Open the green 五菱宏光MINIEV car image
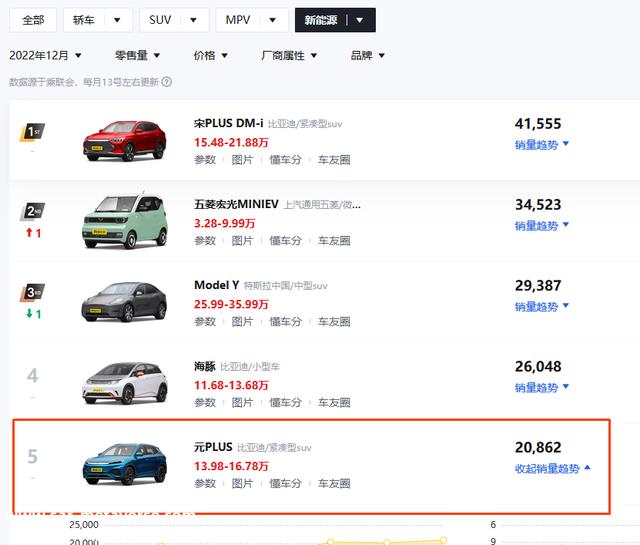This screenshot has width=640, height=545. (x=125, y=221)
